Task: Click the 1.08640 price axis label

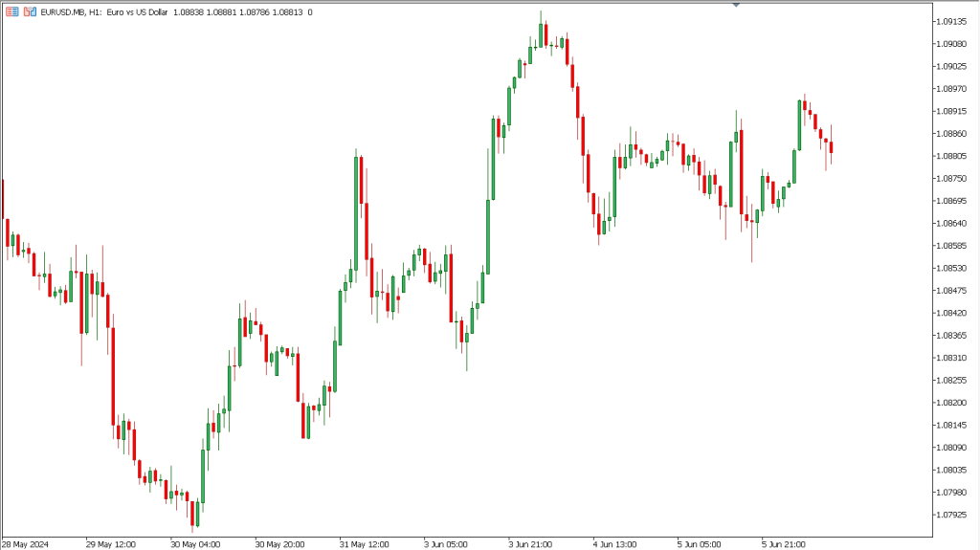Action: [x=950, y=224]
